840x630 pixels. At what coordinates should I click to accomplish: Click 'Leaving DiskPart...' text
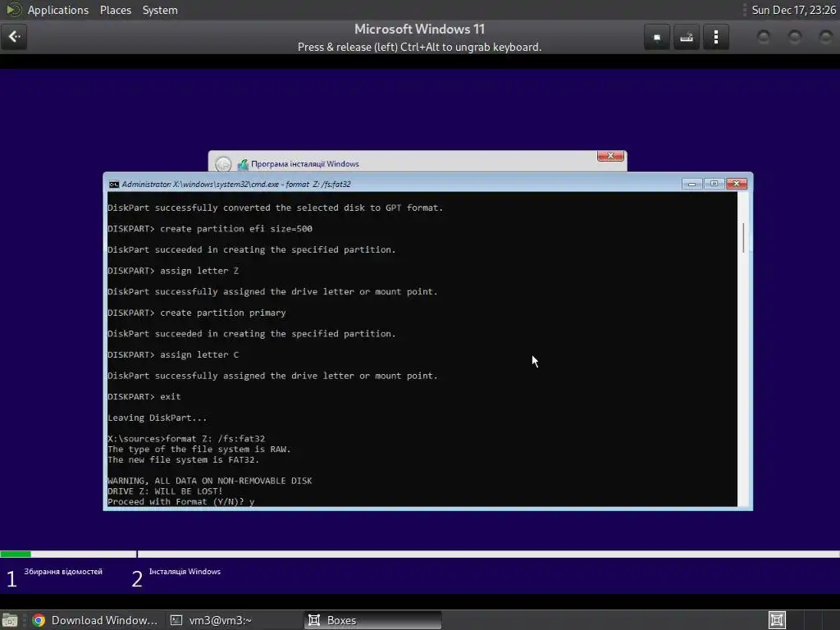pos(157,418)
